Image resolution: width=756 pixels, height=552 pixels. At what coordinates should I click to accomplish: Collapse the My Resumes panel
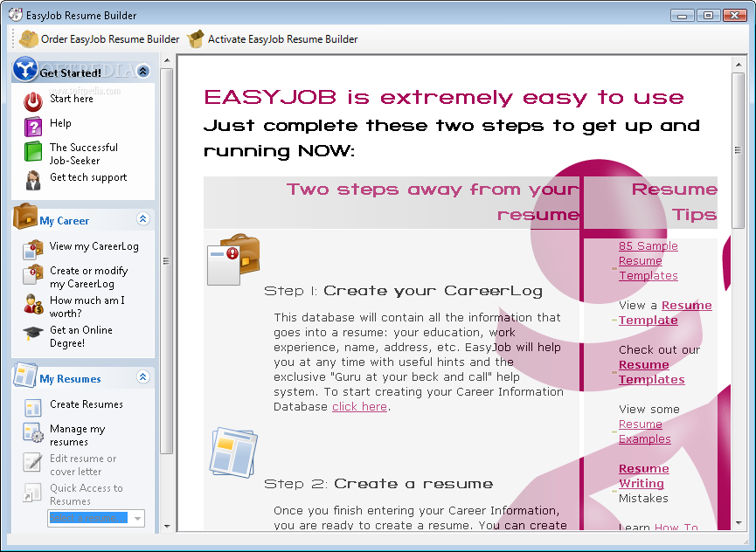coord(142,377)
